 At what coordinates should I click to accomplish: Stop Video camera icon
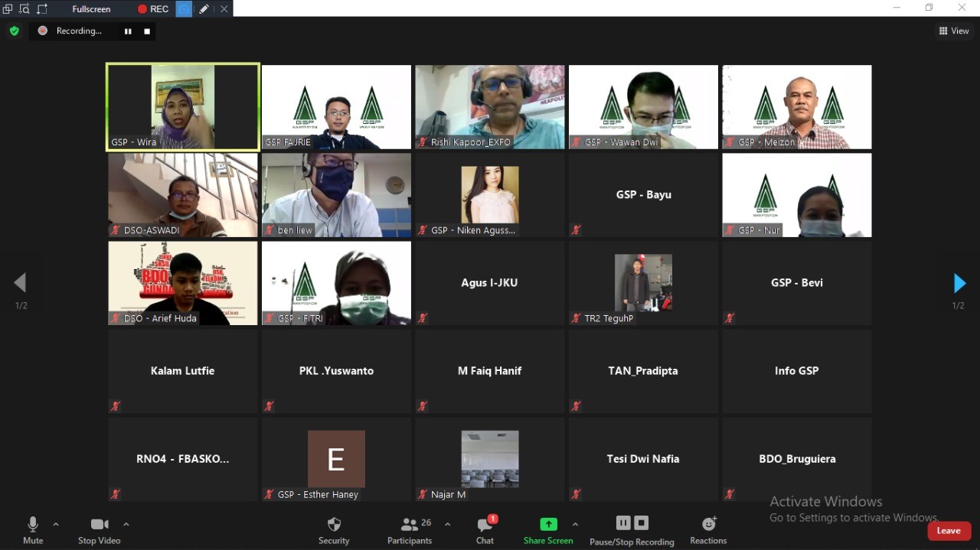100,524
